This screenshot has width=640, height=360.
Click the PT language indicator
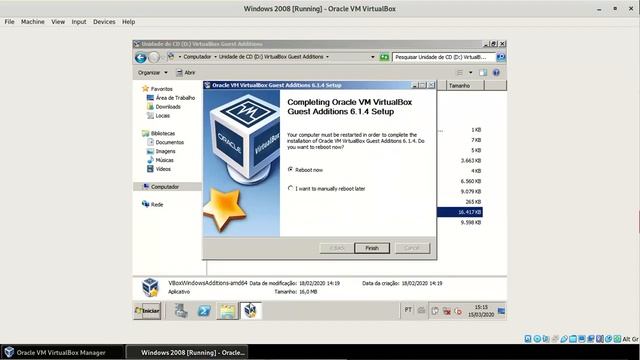(408, 310)
